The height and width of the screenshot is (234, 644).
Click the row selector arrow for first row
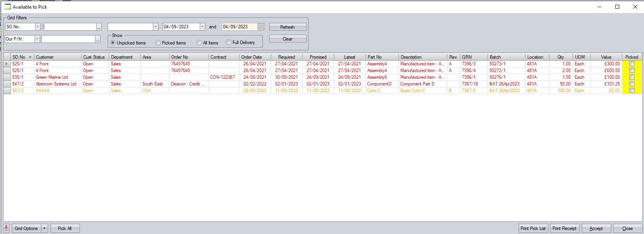click(x=6, y=64)
